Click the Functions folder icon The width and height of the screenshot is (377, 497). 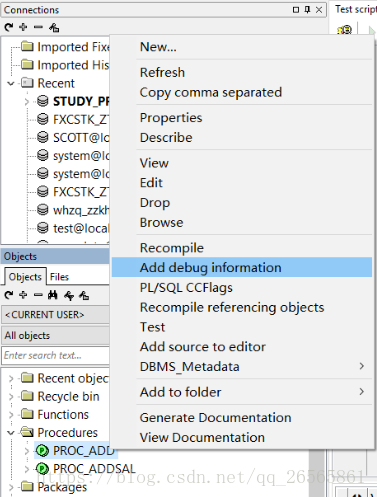[x=27, y=414]
